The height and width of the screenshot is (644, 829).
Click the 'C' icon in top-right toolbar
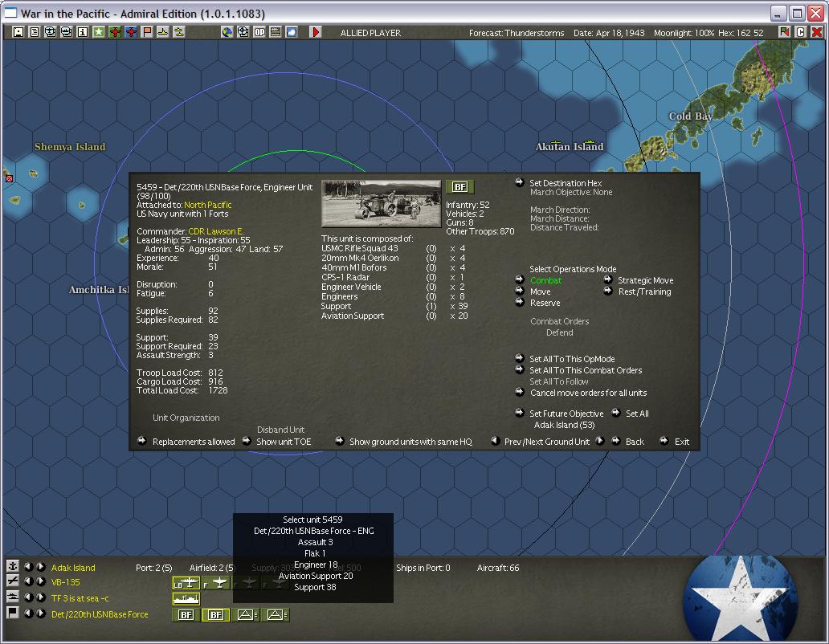pos(800,32)
